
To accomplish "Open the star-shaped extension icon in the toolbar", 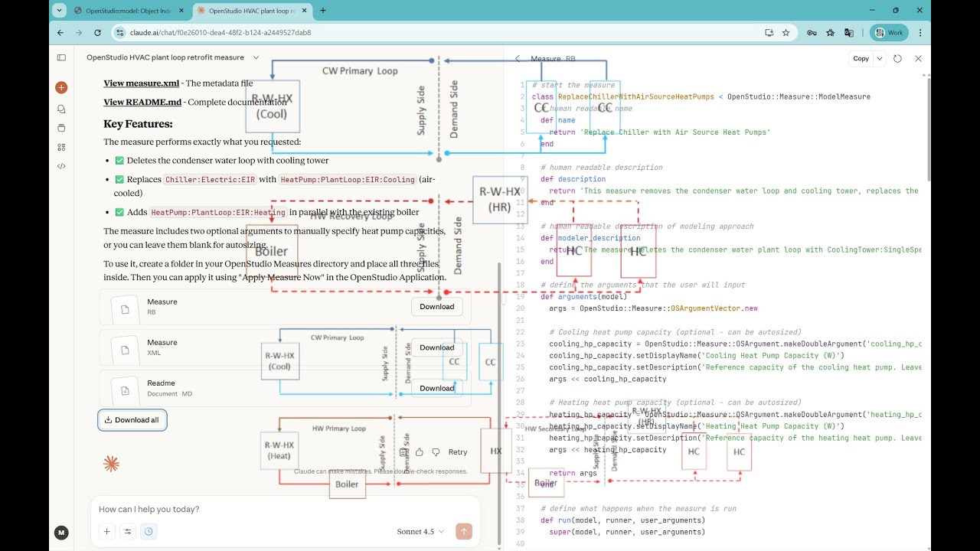I will [830, 33].
